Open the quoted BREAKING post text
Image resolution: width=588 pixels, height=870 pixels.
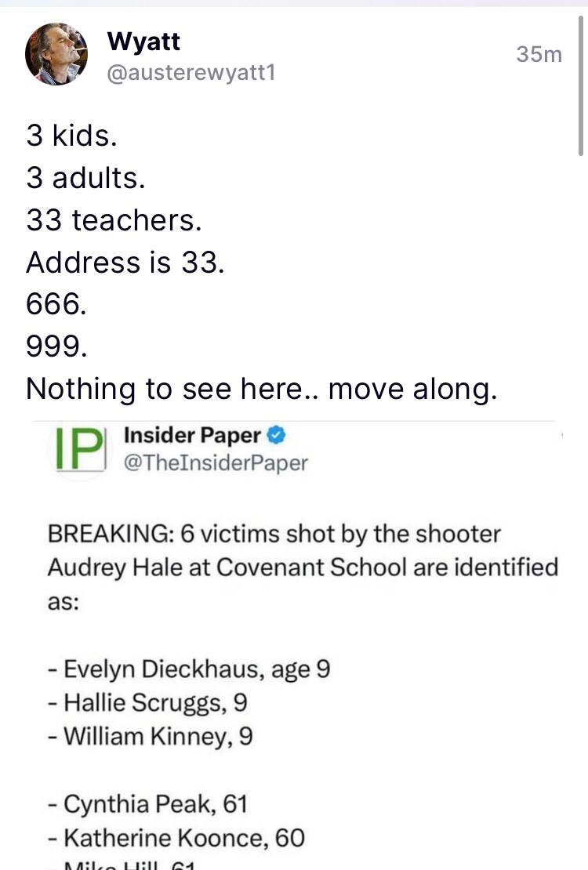tap(302, 565)
